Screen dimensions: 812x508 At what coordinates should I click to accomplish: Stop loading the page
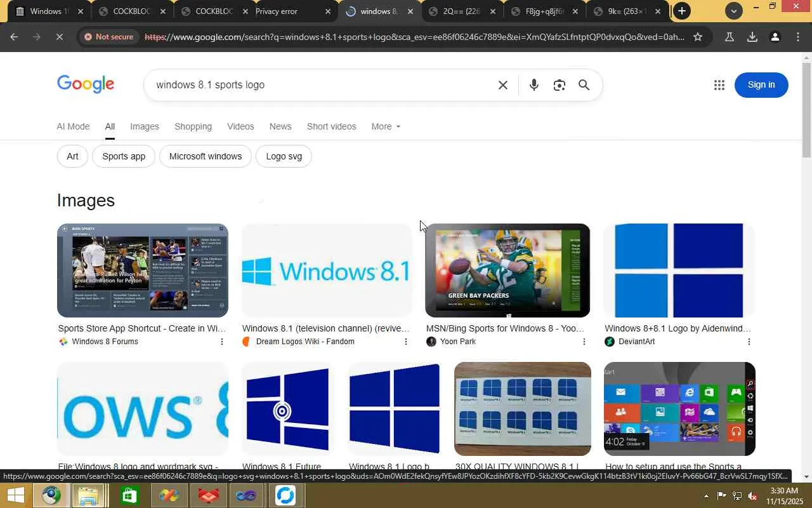[x=58, y=37]
